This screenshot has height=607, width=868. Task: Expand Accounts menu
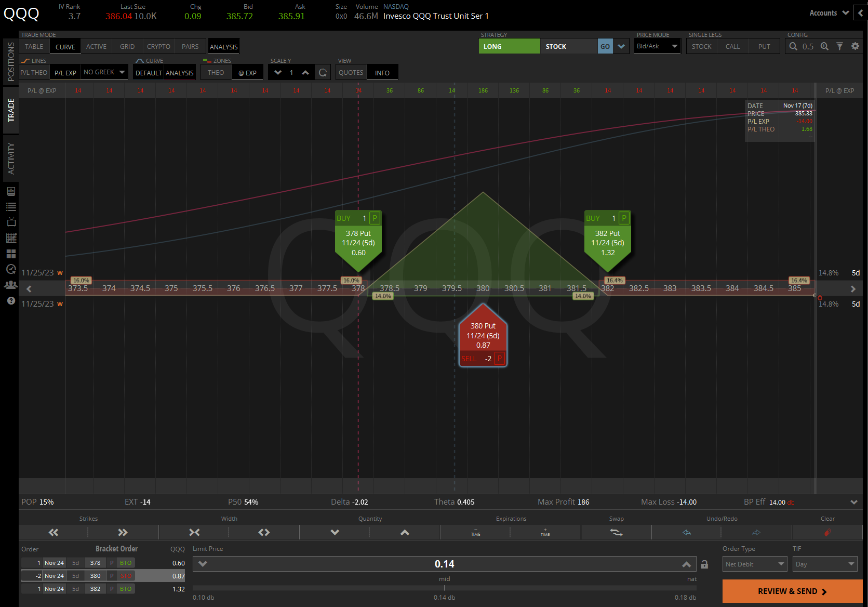(829, 13)
